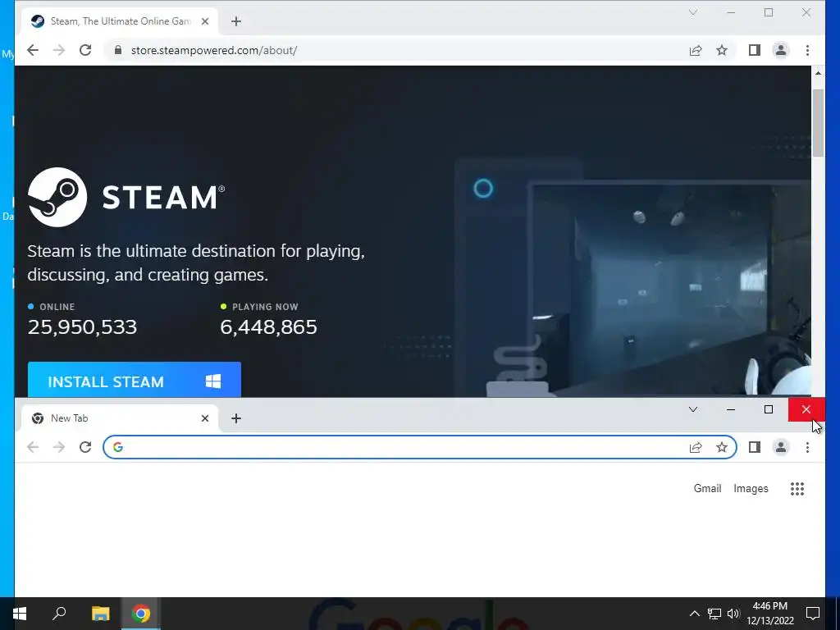Maximize the Steam Chrome window
The width and height of the screenshot is (840, 630).
(x=769, y=12)
